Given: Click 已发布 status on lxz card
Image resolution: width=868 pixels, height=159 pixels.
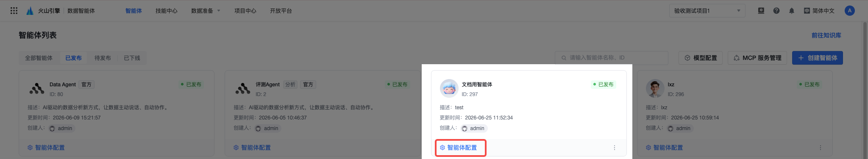Looking at the screenshot, I should [809, 85].
